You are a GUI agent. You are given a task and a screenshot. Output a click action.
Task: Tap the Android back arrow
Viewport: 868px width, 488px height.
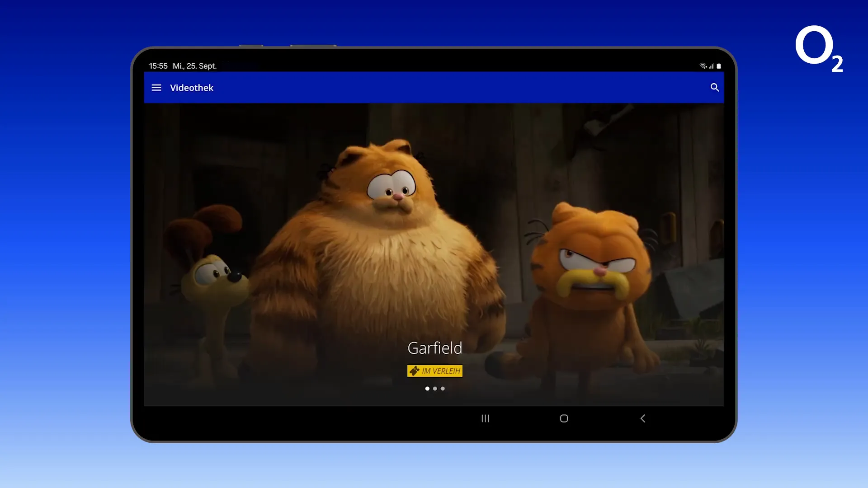642,418
